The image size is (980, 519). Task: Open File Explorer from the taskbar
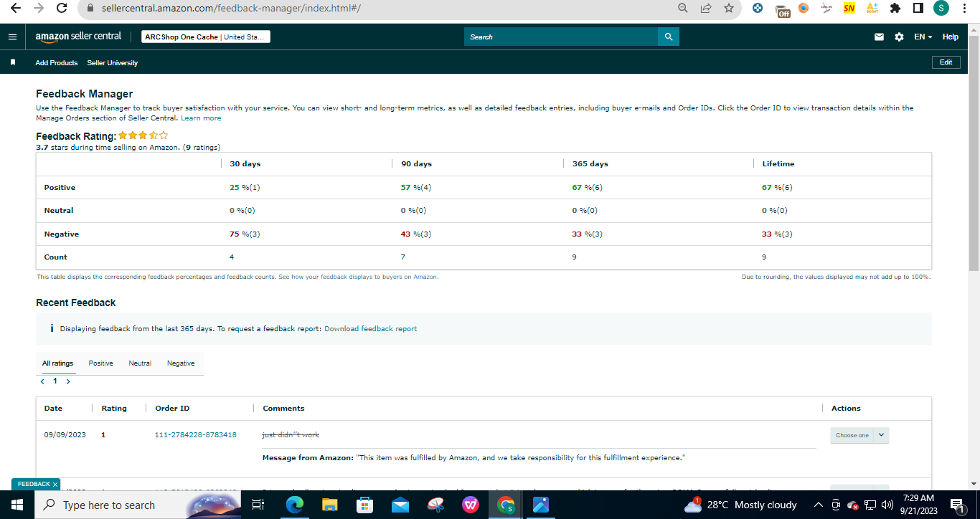(330, 505)
